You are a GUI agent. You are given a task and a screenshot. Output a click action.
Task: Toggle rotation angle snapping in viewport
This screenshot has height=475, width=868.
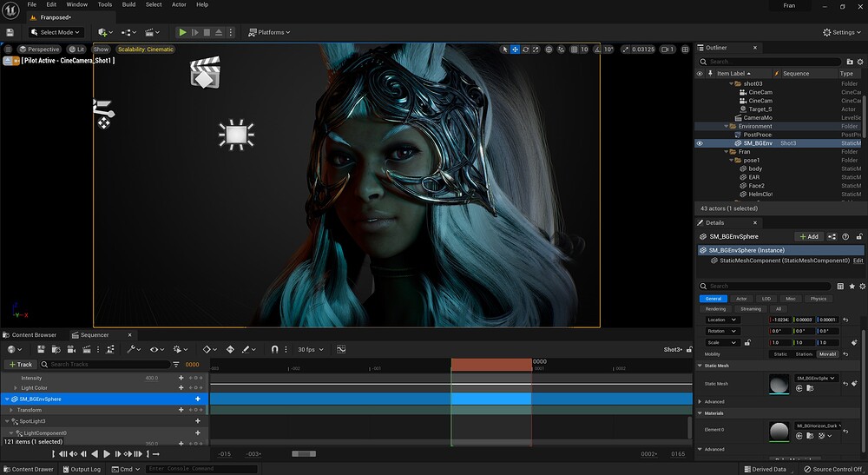point(597,49)
